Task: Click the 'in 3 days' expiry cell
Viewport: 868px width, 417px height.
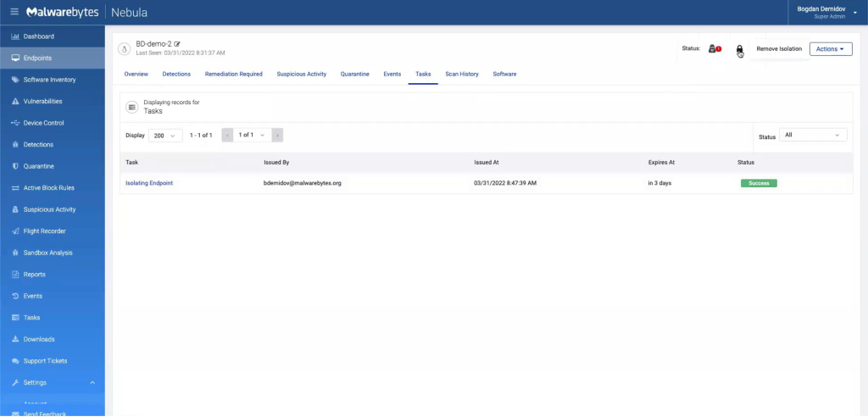Action: 659,183
